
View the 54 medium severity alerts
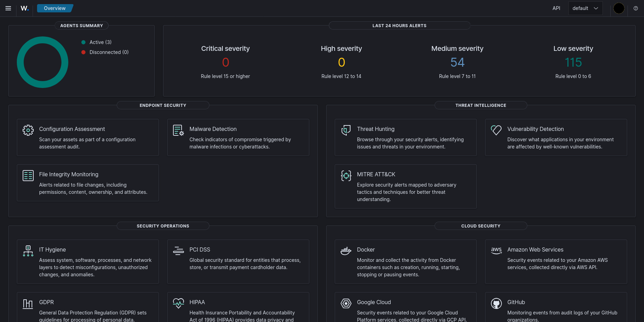click(457, 62)
